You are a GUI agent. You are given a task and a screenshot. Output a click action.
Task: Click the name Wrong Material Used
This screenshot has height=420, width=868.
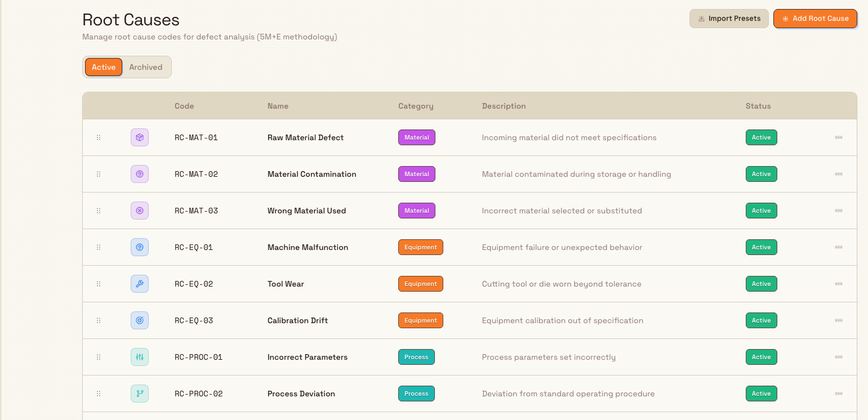(307, 211)
